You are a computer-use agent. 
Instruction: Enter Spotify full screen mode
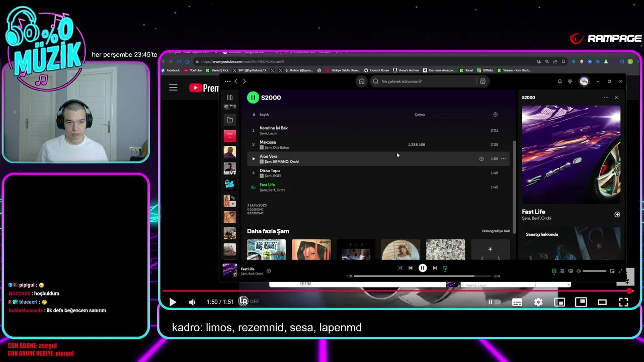(620, 271)
